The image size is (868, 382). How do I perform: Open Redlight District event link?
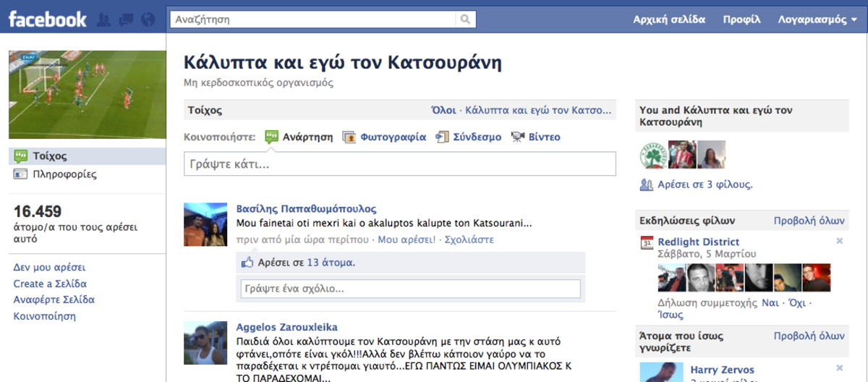click(699, 242)
